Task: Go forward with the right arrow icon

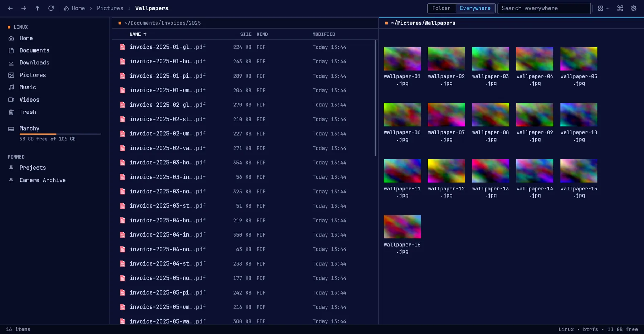Action: point(24,8)
